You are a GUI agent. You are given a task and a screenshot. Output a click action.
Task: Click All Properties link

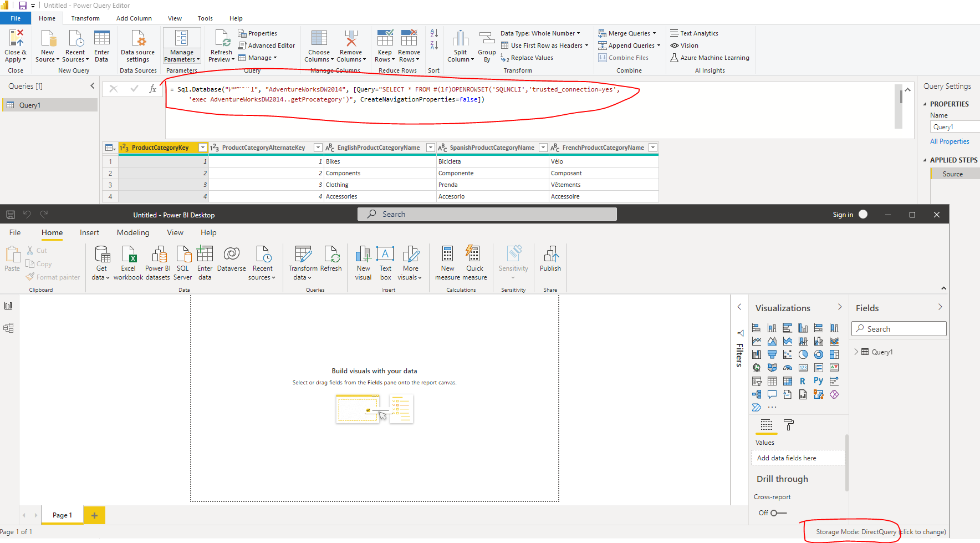click(950, 141)
